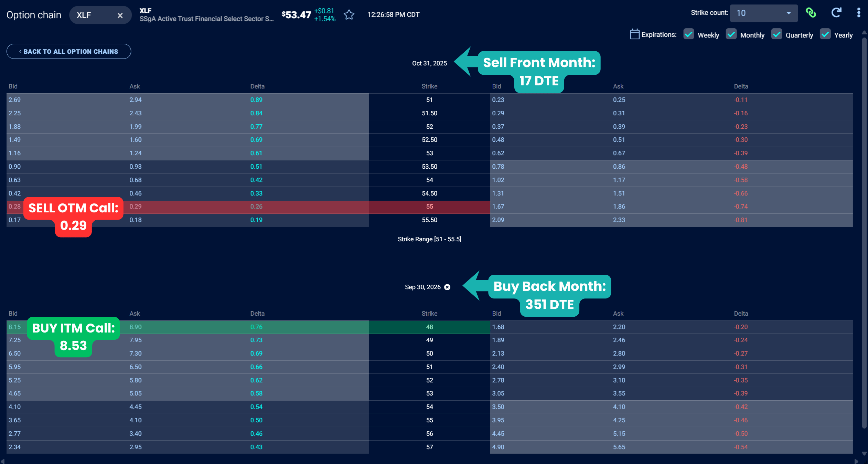Select the 48 strike row in Sep 2026 chain

click(429, 327)
